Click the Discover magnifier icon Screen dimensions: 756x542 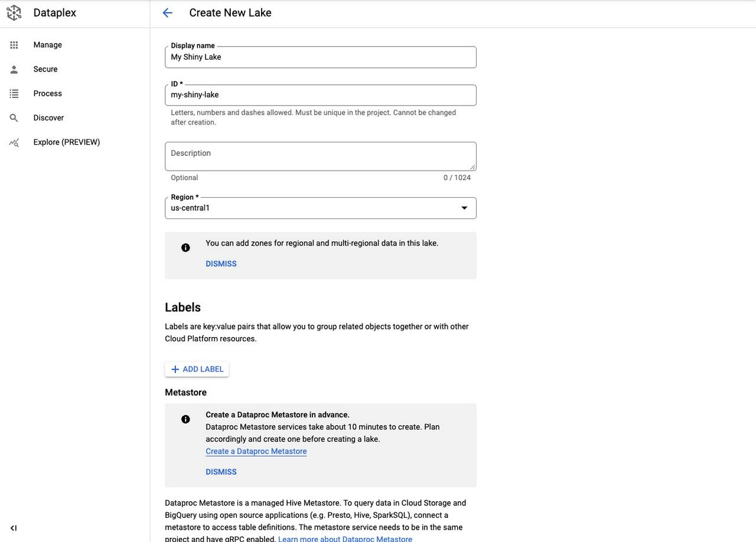(14, 118)
